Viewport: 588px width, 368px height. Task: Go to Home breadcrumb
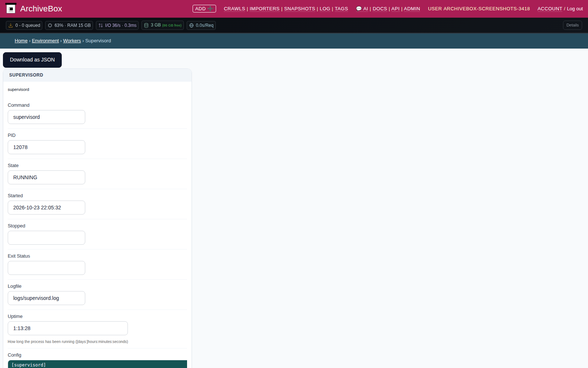pos(21,41)
